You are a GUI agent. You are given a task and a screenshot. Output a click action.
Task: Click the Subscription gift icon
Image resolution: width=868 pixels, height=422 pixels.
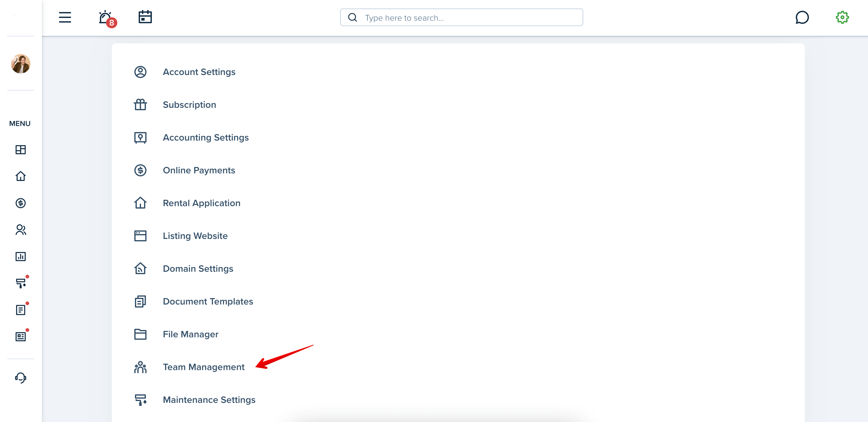point(140,105)
